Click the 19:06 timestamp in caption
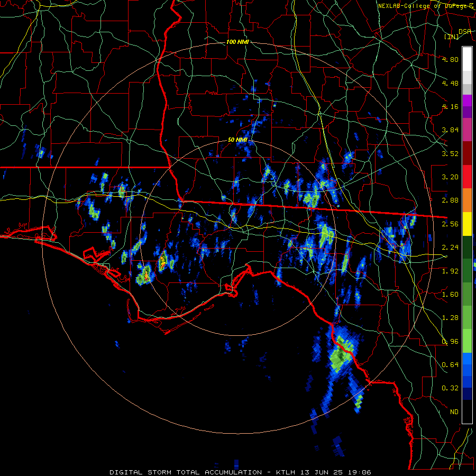The height and width of the screenshot is (476, 476). [359, 472]
